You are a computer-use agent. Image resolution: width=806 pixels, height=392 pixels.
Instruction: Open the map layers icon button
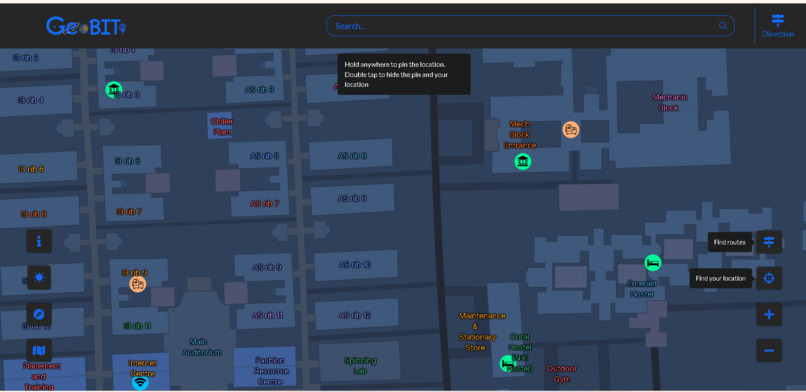tap(39, 350)
